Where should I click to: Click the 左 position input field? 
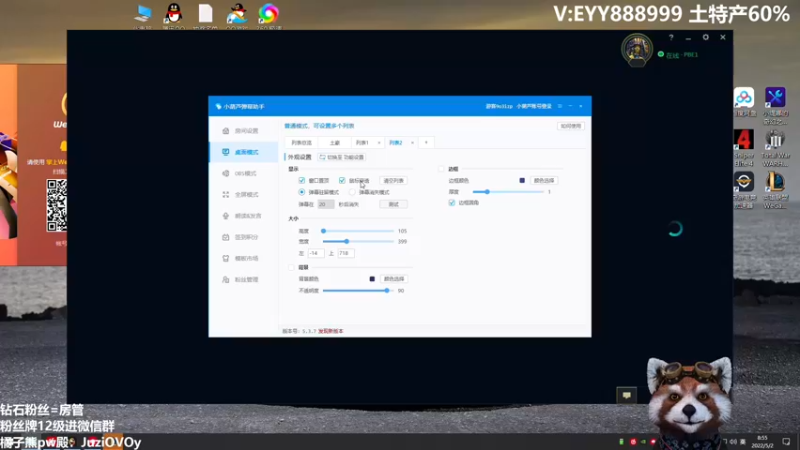tap(316, 253)
